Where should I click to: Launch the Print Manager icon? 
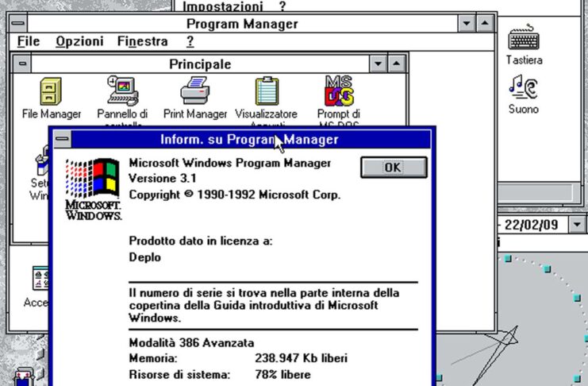click(x=195, y=91)
